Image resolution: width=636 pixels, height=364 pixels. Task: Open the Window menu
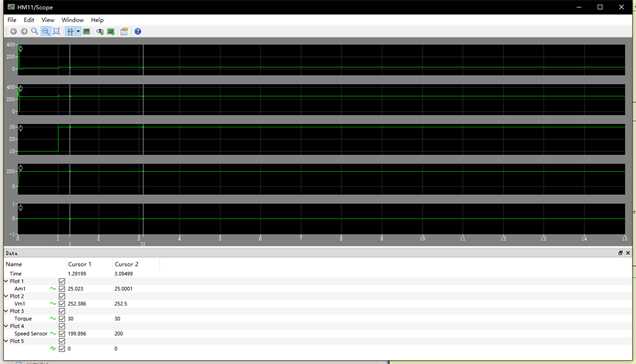click(x=73, y=20)
